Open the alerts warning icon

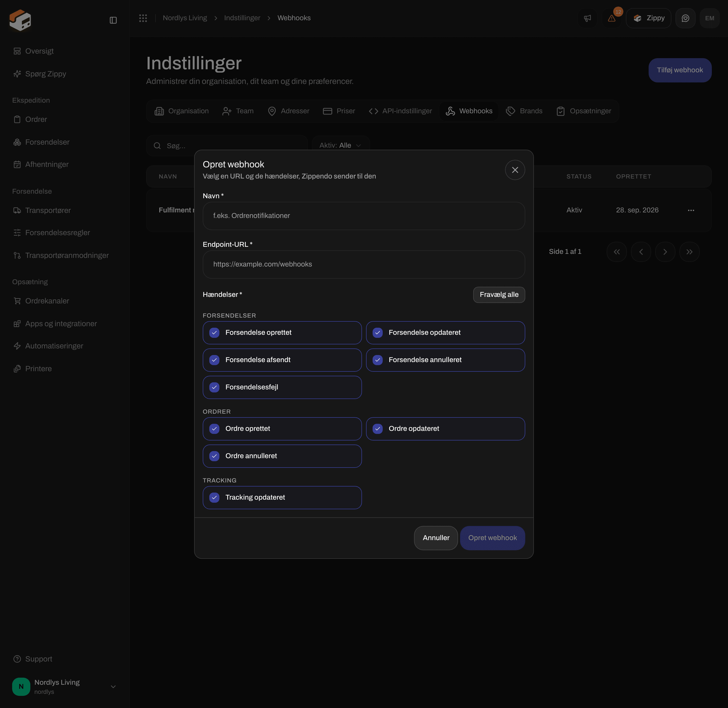click(x=612, y=18)
